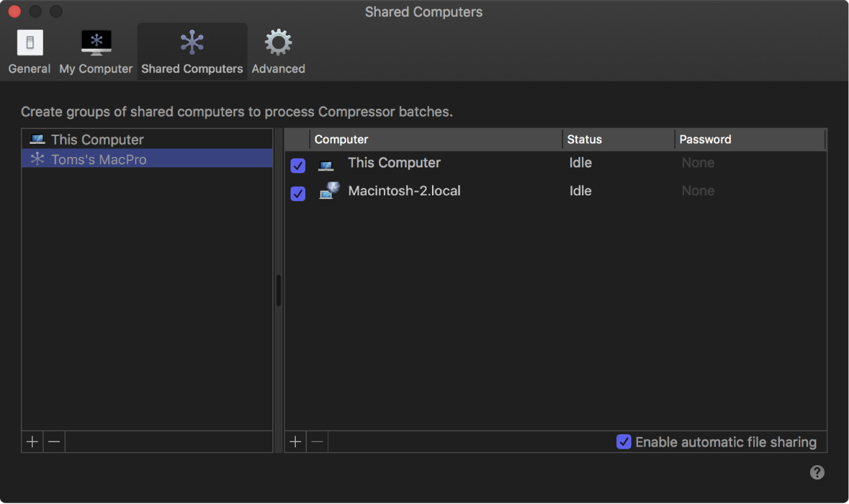This screenshot has height=504, width=849.
Task: Add a new shared computer group
Action: coord(31,441)
